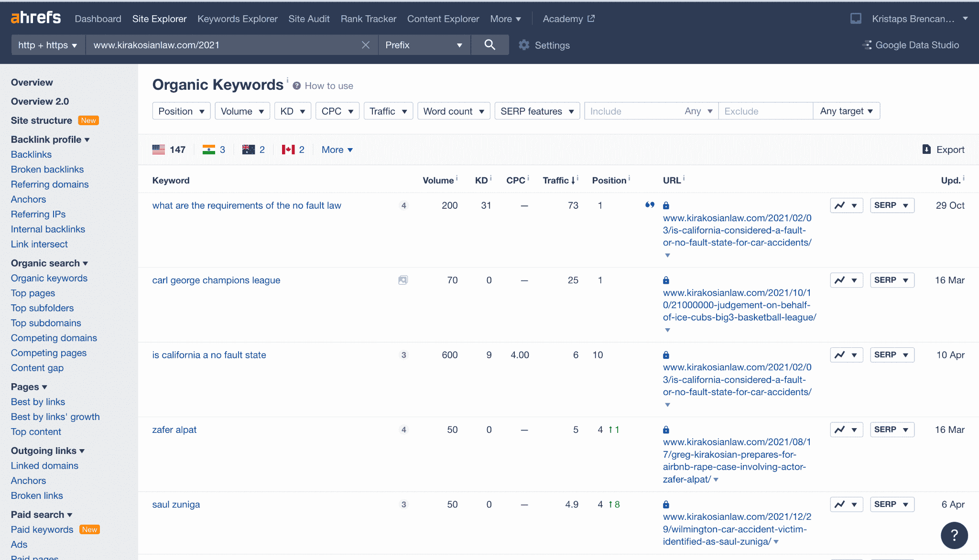Open SERP dropdown for the first keyword row
979x560 pixels.
(892, 205)
